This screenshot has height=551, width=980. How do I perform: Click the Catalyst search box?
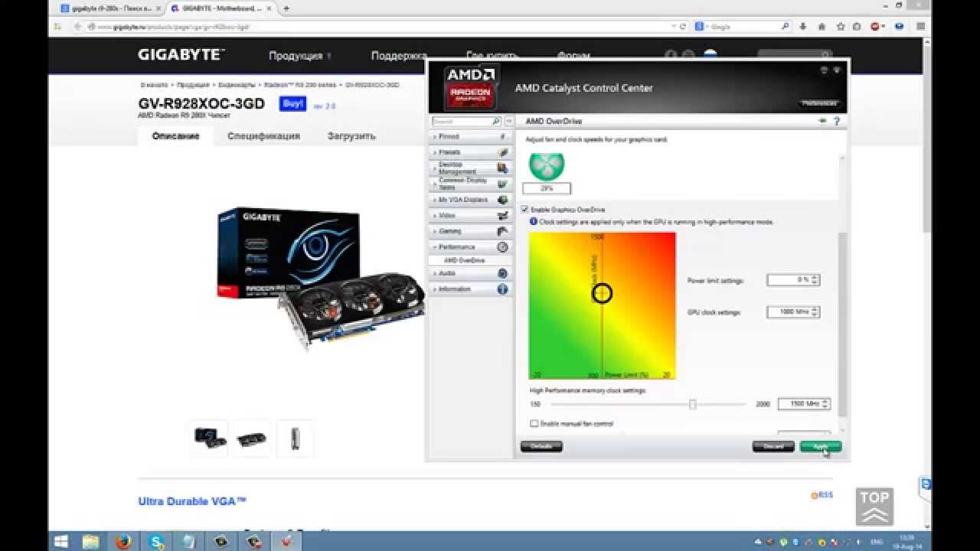(x=462, y=121)
